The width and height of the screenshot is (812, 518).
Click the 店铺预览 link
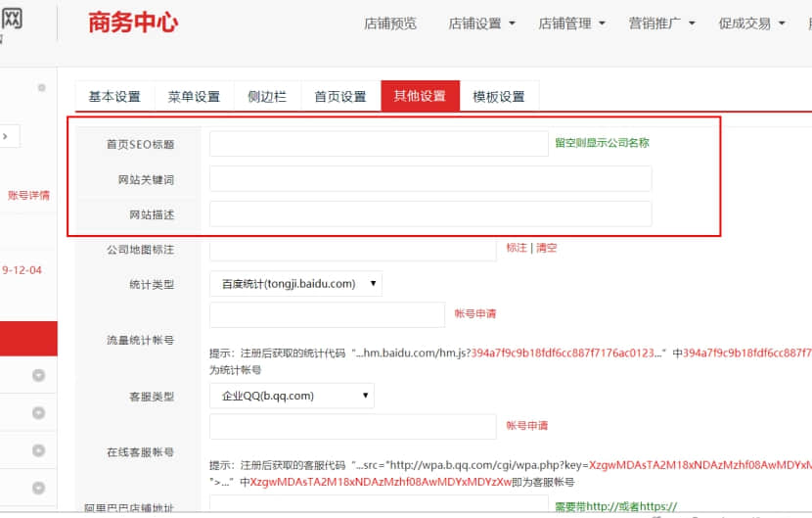click(x=390, y=24)
